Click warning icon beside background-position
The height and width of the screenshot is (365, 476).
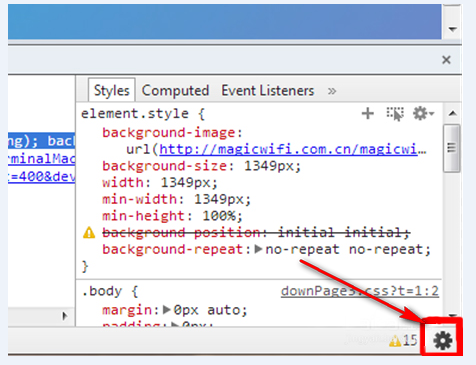pyautogui.click(x=89, y=233)
